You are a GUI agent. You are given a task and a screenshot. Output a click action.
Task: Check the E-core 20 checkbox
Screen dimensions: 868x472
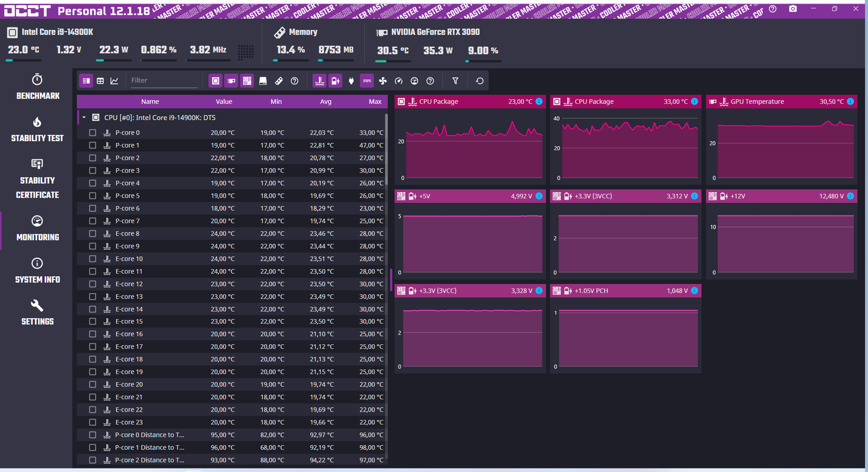93,384
